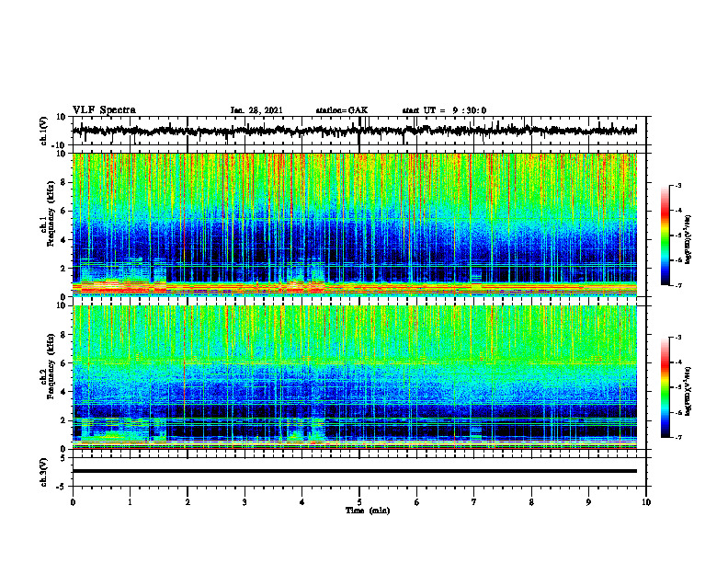Click the 'start UT = 9:30:0' header text
Image resolution: width=728 pixels, height=563 pixels.
pos(444,110)
